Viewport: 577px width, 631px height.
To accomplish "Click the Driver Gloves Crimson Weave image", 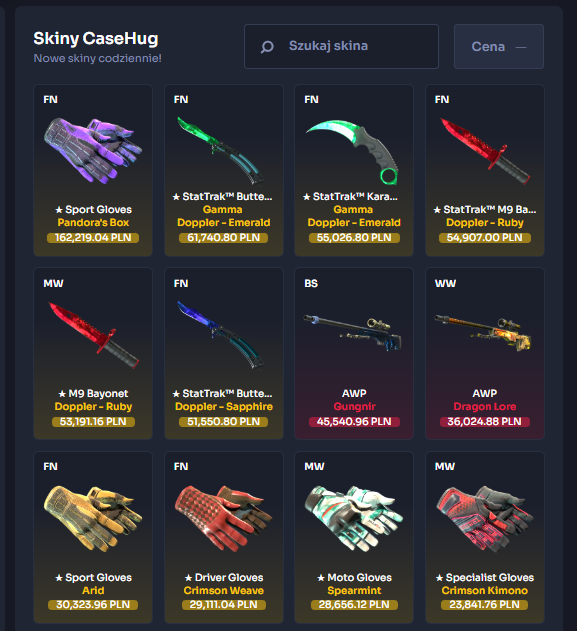I will 223,518.
